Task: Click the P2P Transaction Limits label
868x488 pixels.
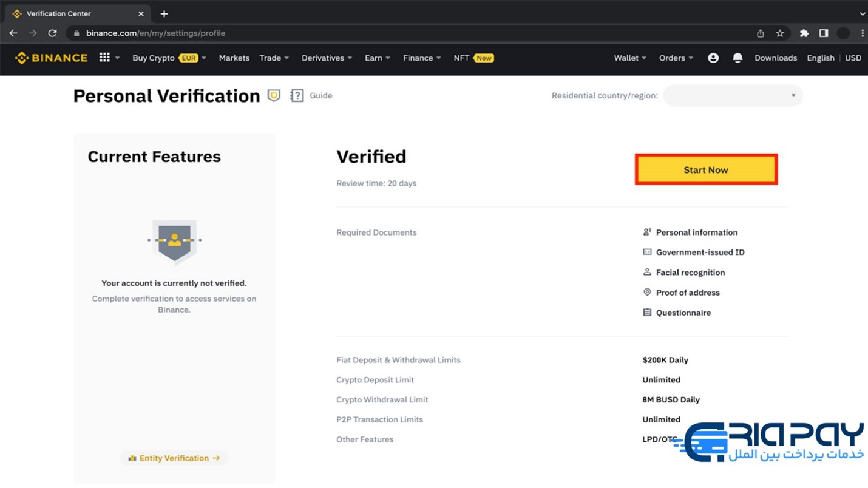Action: [379, 419]
